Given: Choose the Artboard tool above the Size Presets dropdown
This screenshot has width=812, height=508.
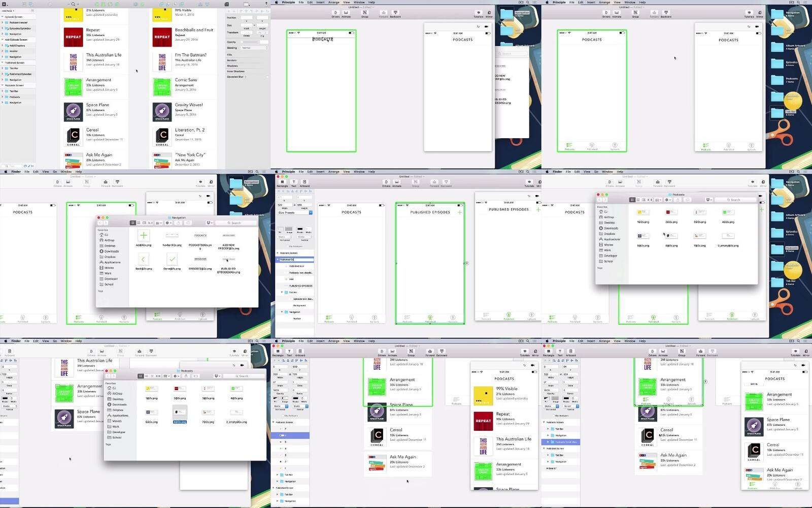Looking at the screenshot, I should pos(304,182).
